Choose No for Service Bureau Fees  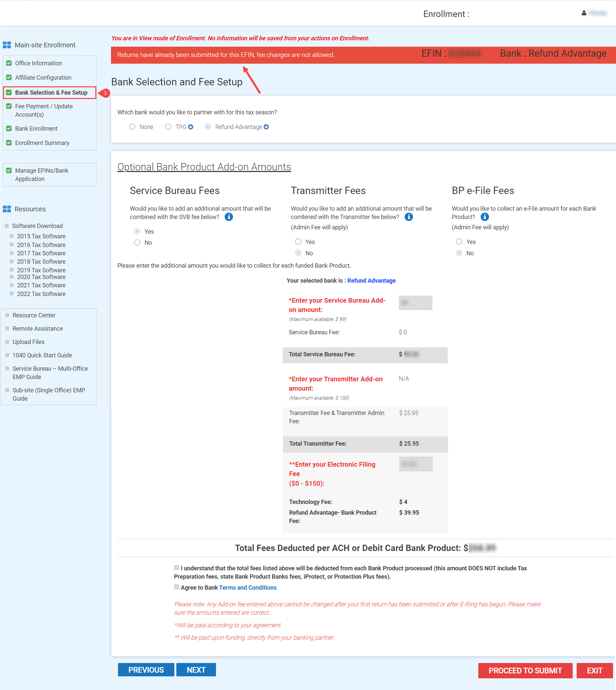pyautogui.click(x=137, y=243)
